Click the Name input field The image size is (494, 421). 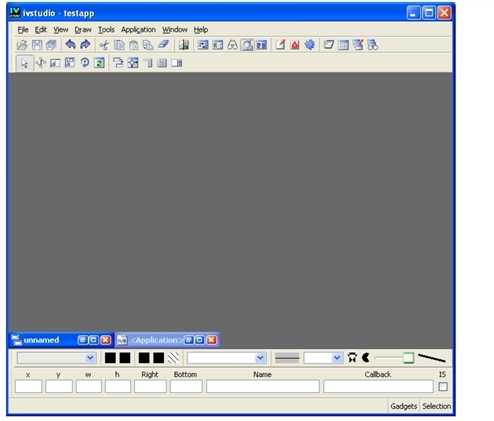263,387
